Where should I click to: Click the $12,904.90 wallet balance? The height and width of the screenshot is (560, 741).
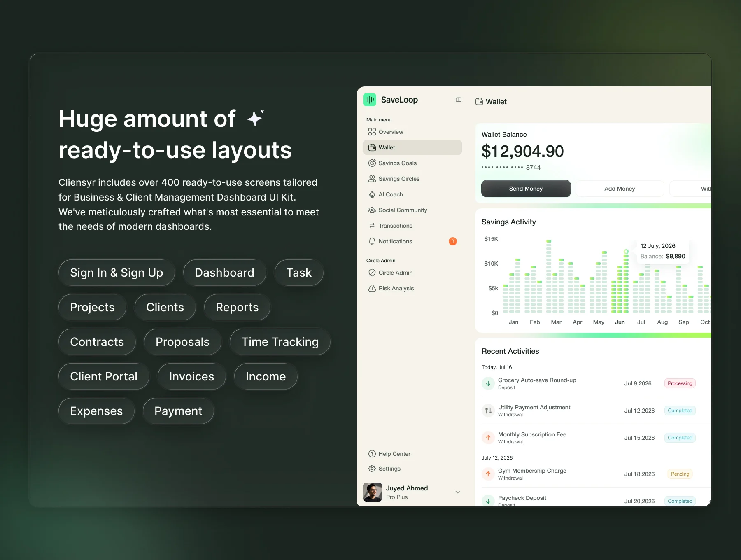click(x=523, y=152)
